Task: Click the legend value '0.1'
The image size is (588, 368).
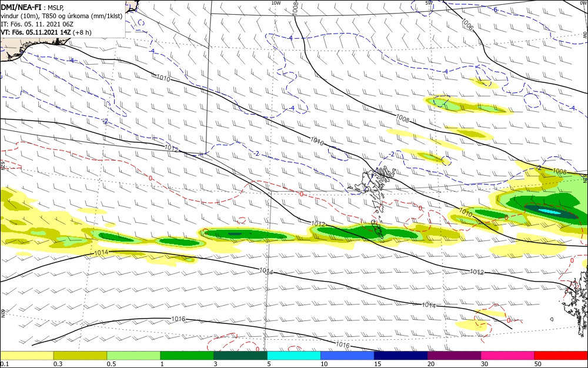Action: pos(4,364)
